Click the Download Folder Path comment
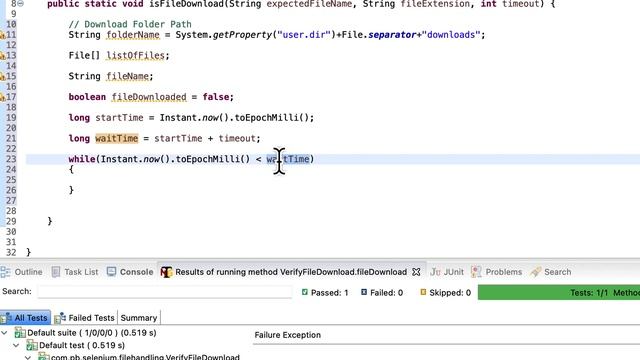Viewport: 640px width, 360px height. tap(130, 24)
